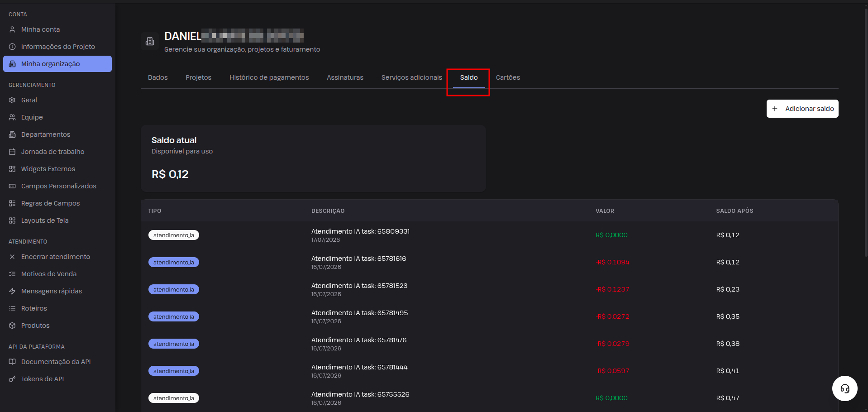Image resolution: width=868 pixels, height=412 pixels.
Task: Open Informações do Projeto sidebar link
Action: pyautogui.click(x=57, y=47)
